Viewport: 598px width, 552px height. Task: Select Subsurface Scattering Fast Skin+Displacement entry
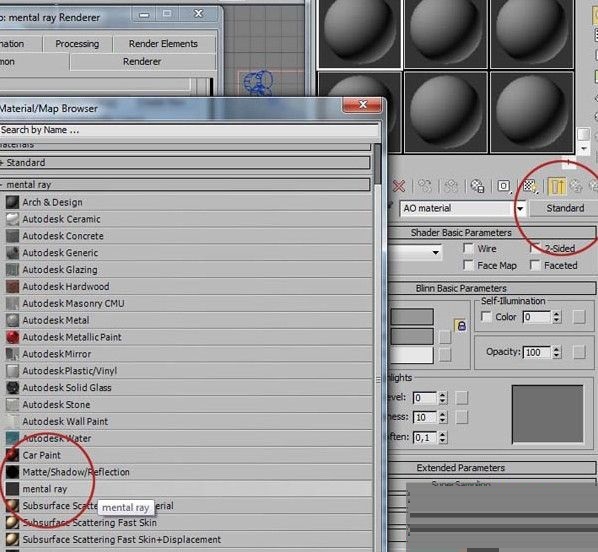(x=186, y=539)
